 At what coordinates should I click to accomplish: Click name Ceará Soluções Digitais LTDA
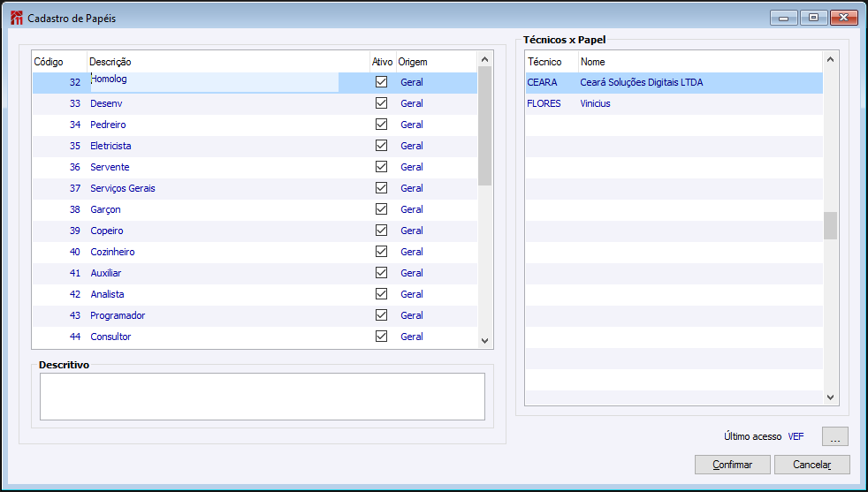(x=642, y=82)
